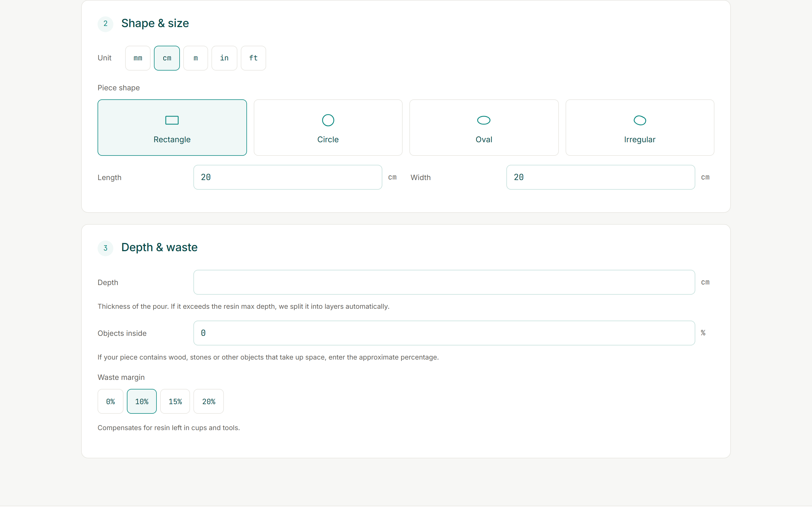812x508 pixels.
Task: Click the Rectangle label text
Action: coord(172,139)
